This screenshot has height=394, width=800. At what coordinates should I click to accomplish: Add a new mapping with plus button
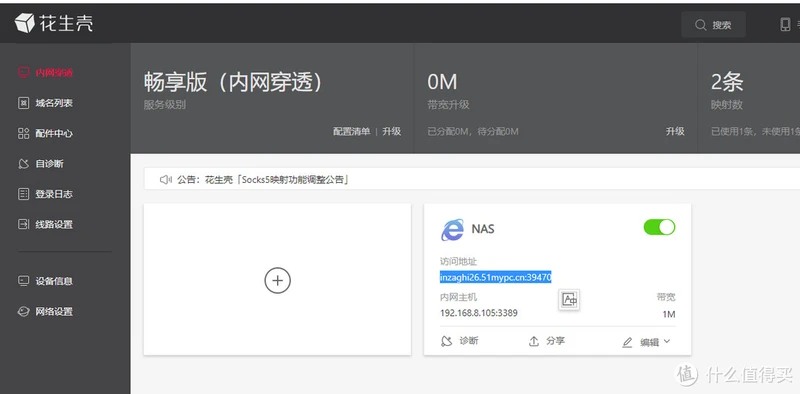(278, 280)
